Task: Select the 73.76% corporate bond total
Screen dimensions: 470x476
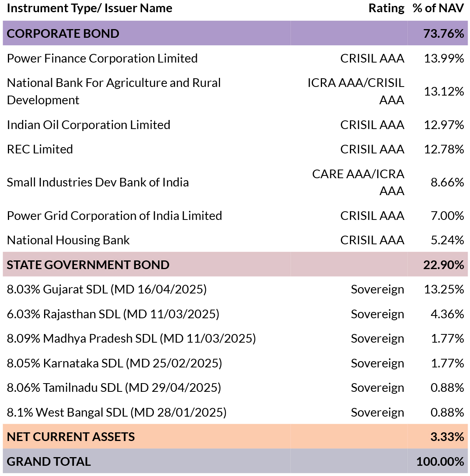Action: (x=444, y=33)
